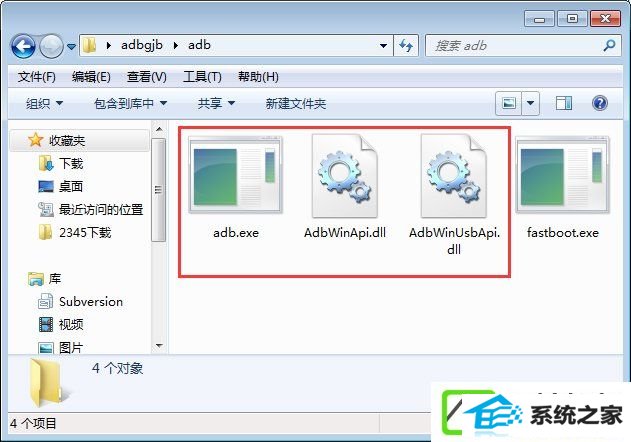Open the 共享 dropdown
Viewport: 631px width, 442px height.
pos(216,103)
